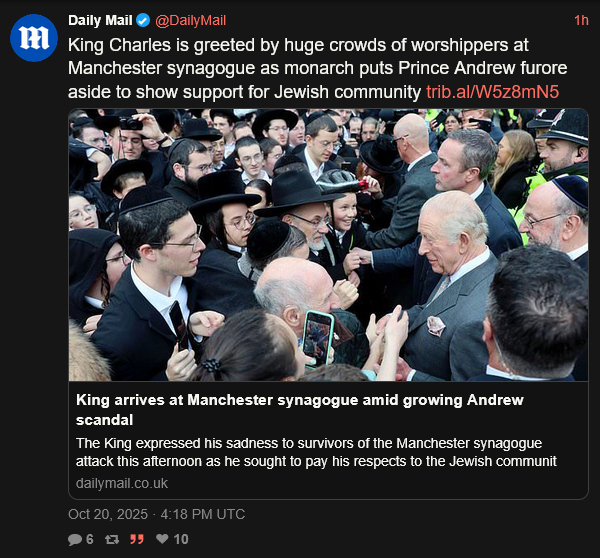
Task: Visit the @DailyMail handle link
Action: coord(191,20)
